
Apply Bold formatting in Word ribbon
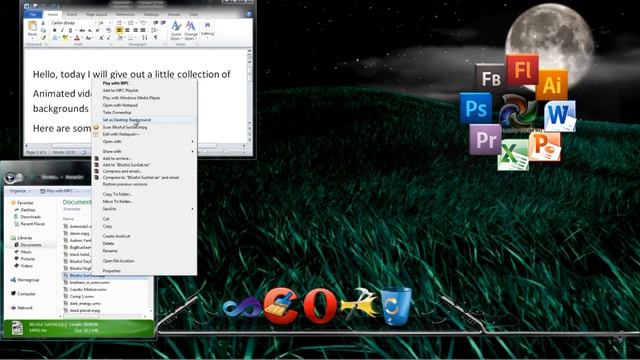point(54,31)
